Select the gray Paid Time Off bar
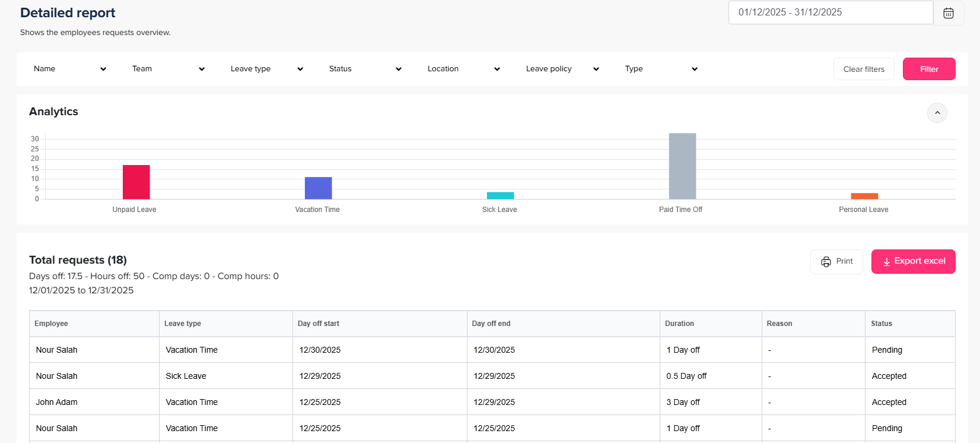 (682, 166)
